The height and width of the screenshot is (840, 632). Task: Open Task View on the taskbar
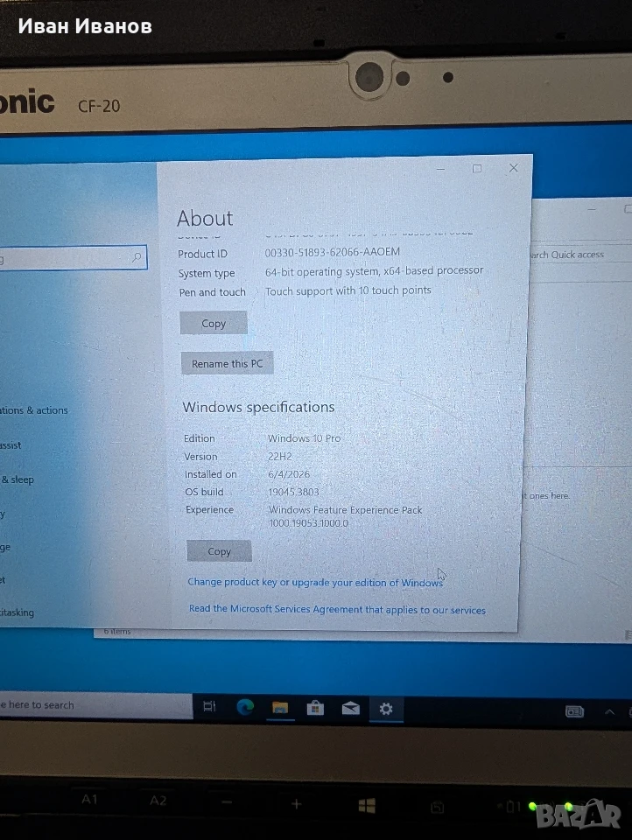209,707
